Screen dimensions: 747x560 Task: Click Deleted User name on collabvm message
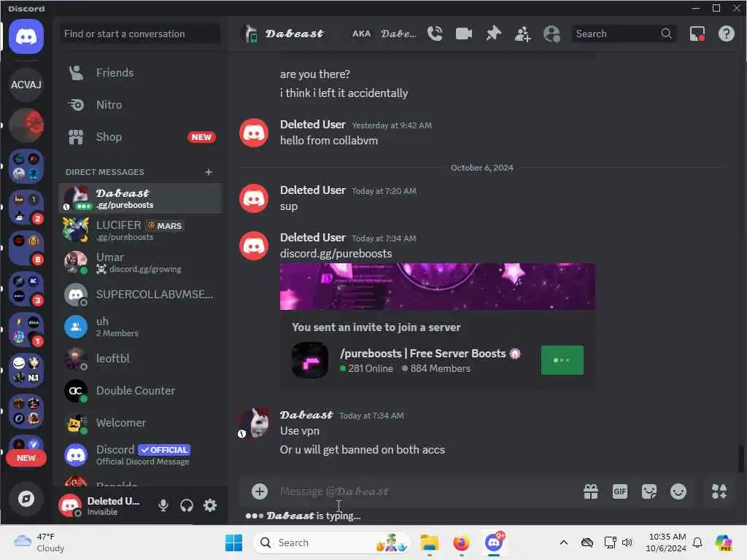click(312, 124)
